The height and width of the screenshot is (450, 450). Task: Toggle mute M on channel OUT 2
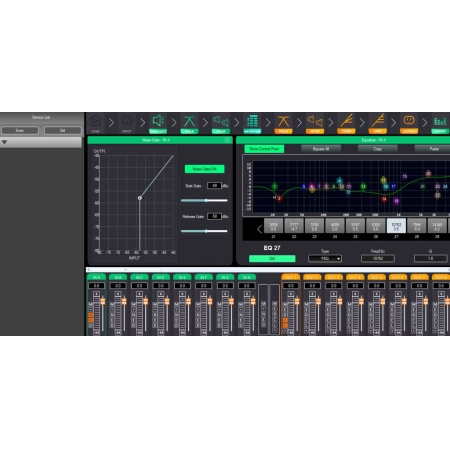(307, 304)
